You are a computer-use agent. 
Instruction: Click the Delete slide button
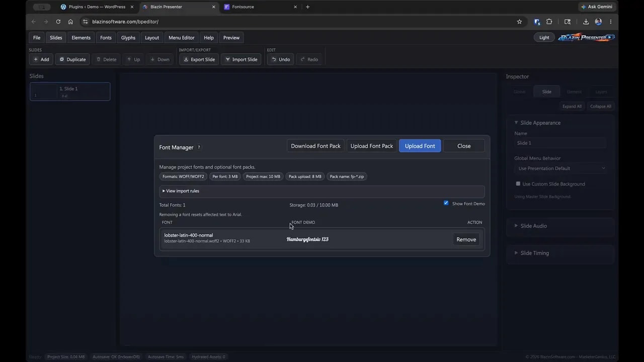click(106, 59)
